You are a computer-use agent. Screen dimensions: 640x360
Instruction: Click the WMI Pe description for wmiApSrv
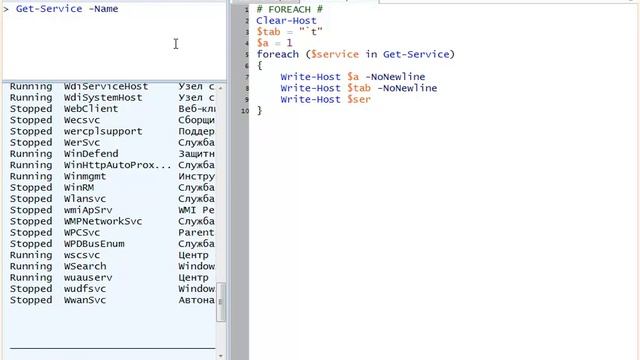pos(196,210)
